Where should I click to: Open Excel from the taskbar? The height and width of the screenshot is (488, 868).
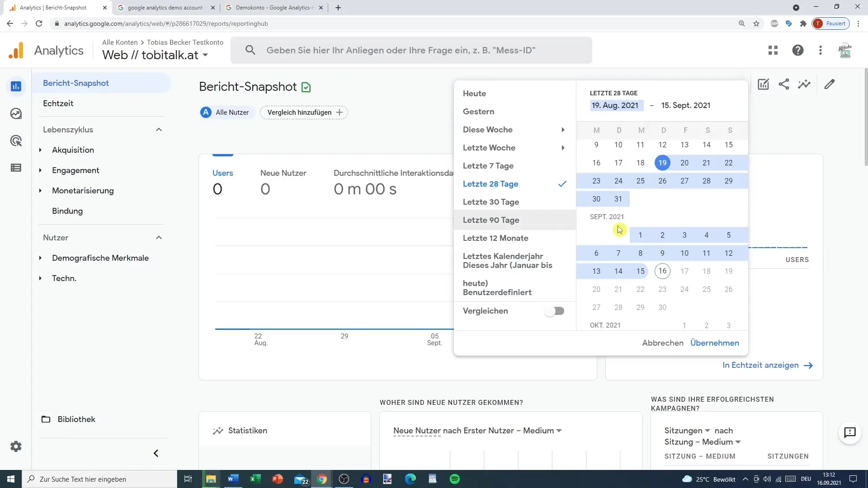point(255,479)
